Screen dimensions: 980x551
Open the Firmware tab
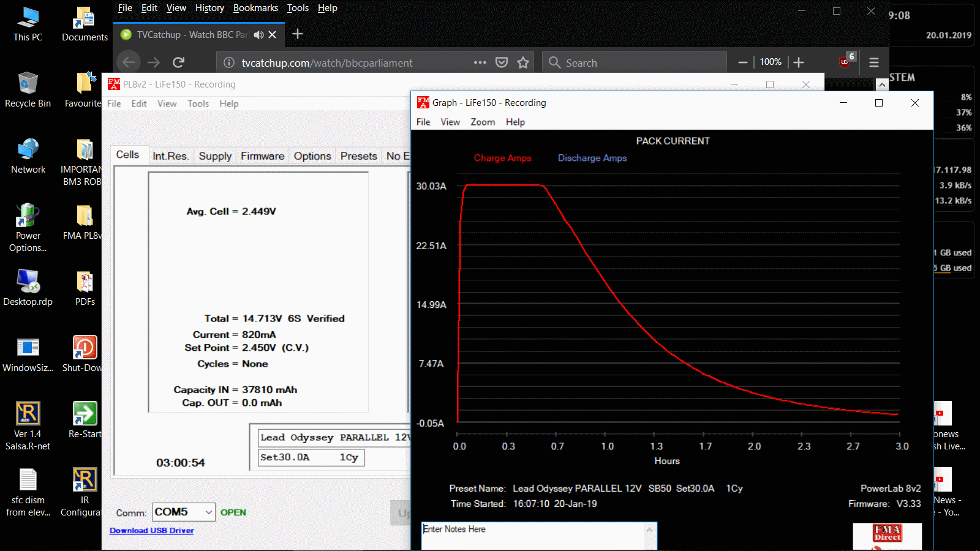click(x=262, y=156)
